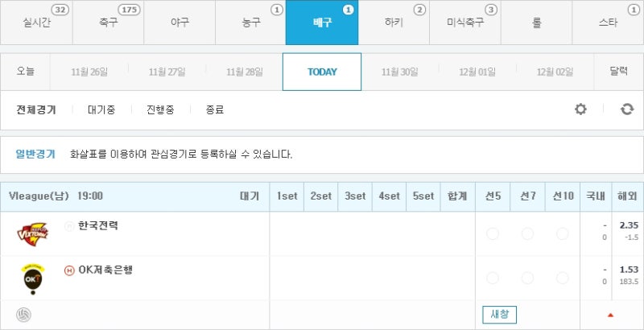Open the 달력 calendar picker

coord(618,72)
